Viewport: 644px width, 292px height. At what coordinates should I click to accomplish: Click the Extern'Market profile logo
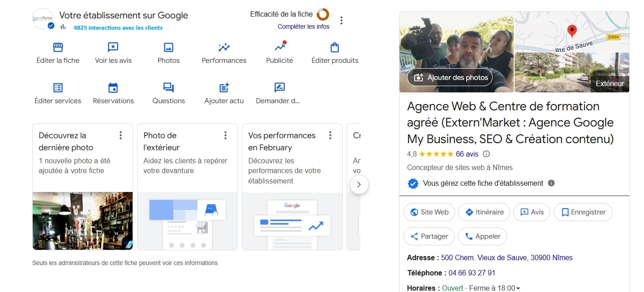click(x=43, y=19)
